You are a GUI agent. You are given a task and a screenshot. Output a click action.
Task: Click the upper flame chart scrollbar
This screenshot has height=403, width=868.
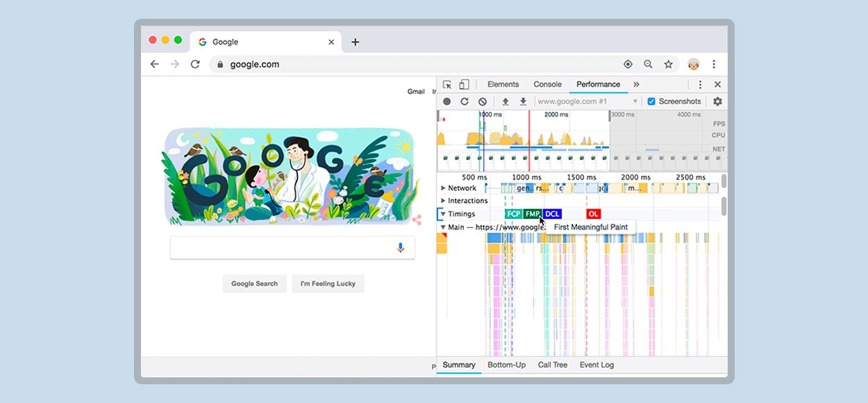[x=724, y=181]
